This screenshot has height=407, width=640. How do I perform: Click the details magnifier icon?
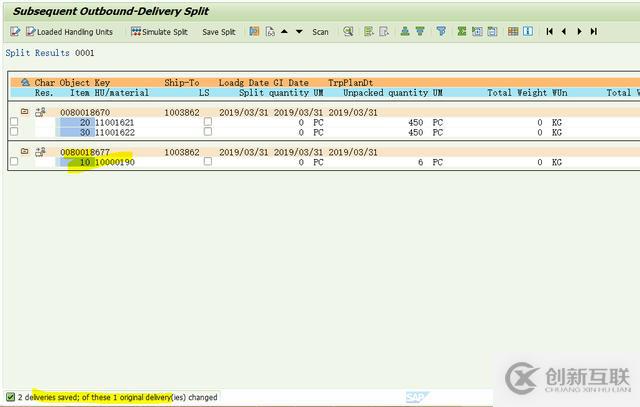click(348, 31)
